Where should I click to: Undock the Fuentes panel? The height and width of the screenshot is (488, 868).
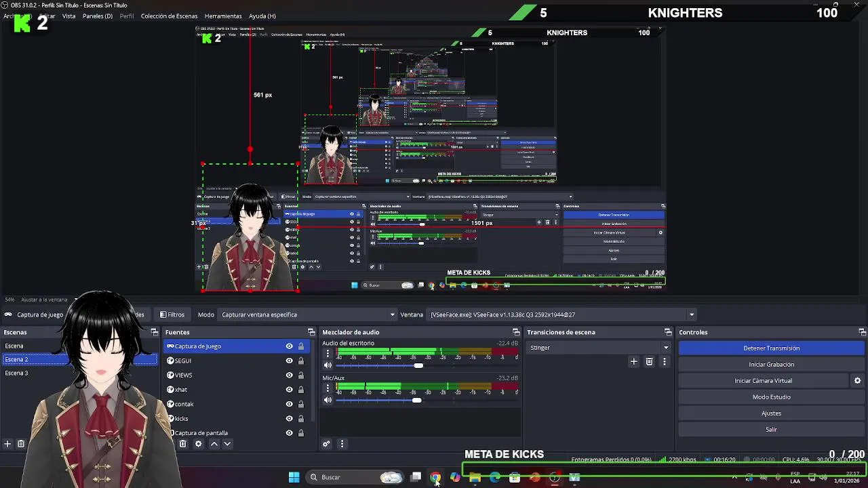311,332
